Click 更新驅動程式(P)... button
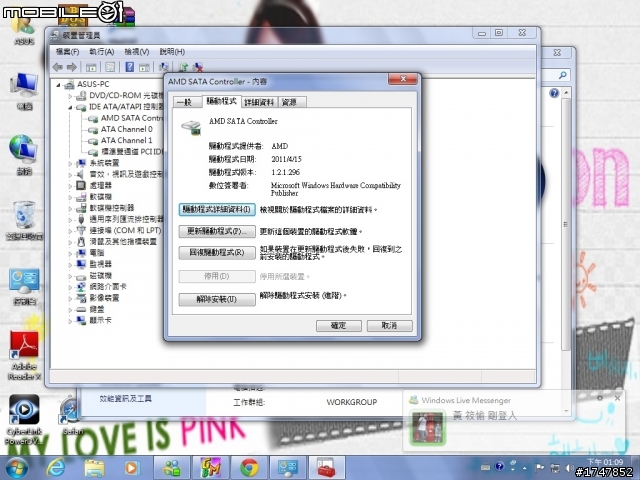Screen dimensions: 640x480 [217, 231]
